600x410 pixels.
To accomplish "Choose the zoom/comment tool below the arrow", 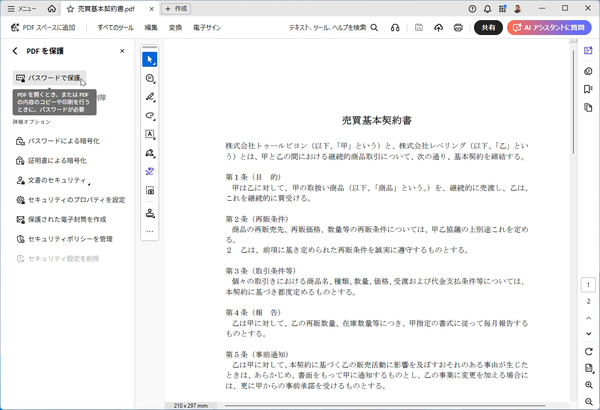I will click(150, 78).
